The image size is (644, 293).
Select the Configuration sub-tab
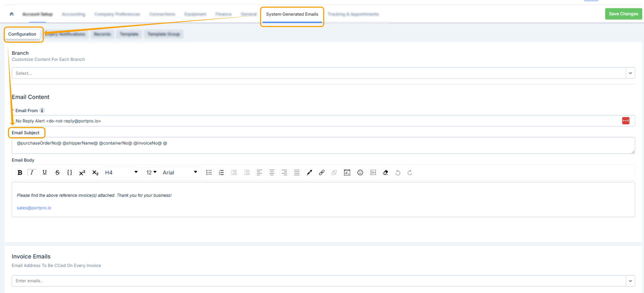tap(22, 34)
